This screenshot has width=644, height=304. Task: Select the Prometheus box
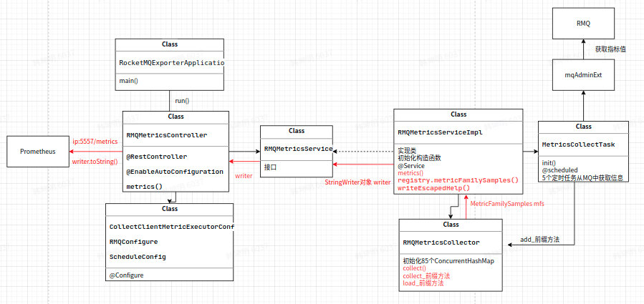coord(38,152)
